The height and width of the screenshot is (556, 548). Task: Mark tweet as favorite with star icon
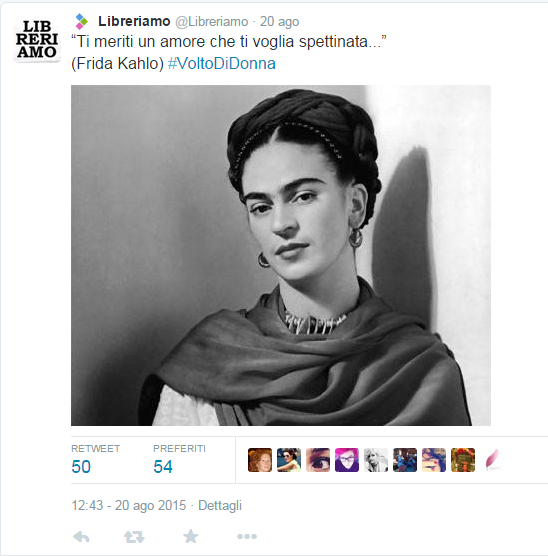(190, 536)
